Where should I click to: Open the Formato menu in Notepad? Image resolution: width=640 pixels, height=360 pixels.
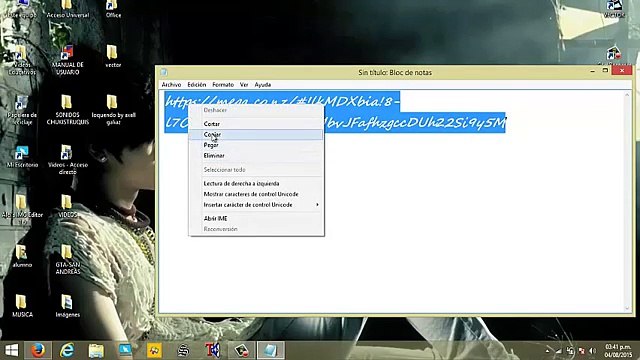pyautogui.click(x=223, y=84)
